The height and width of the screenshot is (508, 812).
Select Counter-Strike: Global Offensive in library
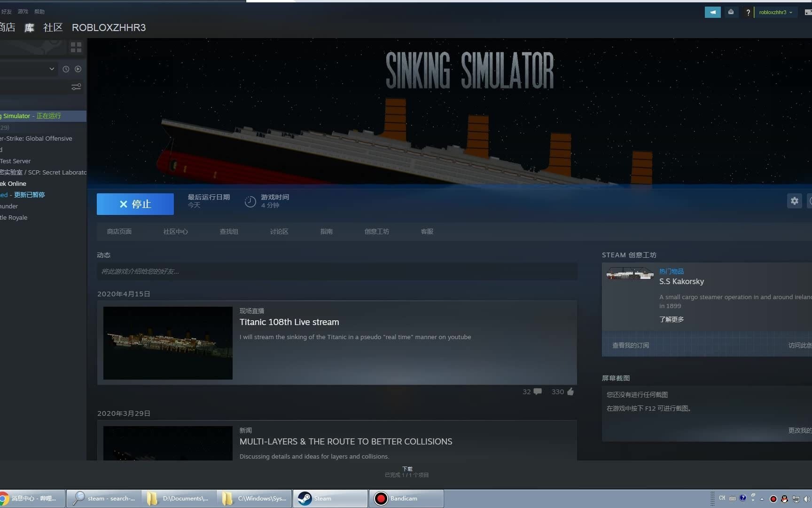36,139
